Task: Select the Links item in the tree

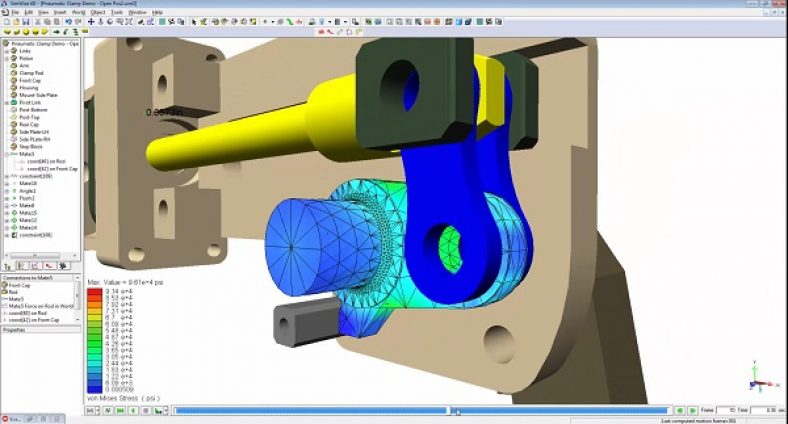Action: (25, 51)
